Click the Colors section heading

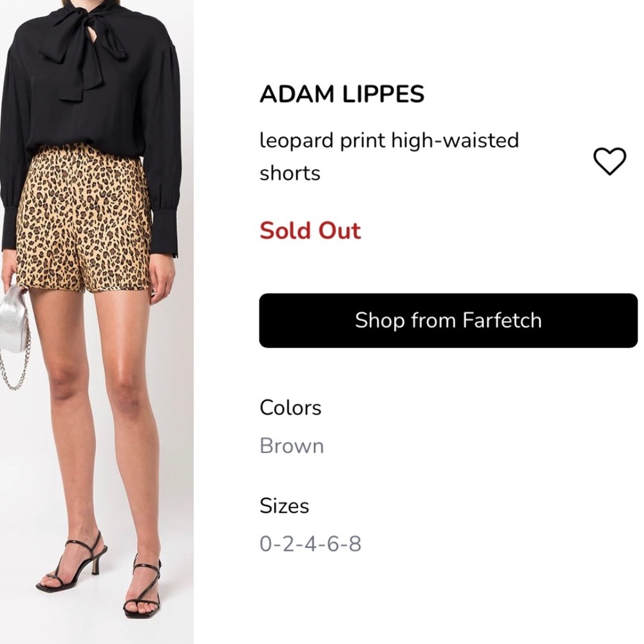pos(290,407)
